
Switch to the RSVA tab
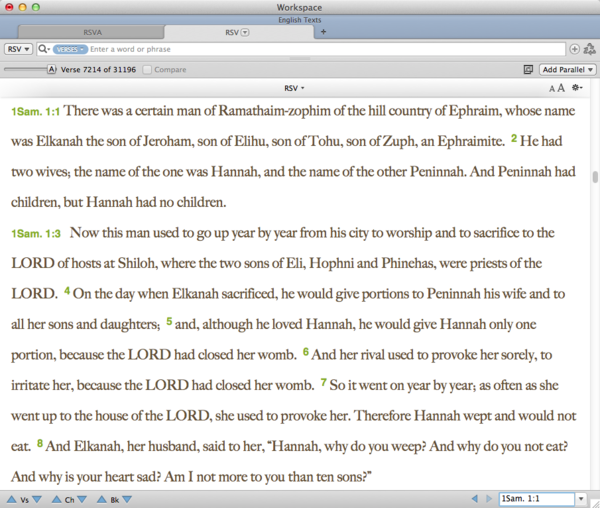(x=92, y=33)
